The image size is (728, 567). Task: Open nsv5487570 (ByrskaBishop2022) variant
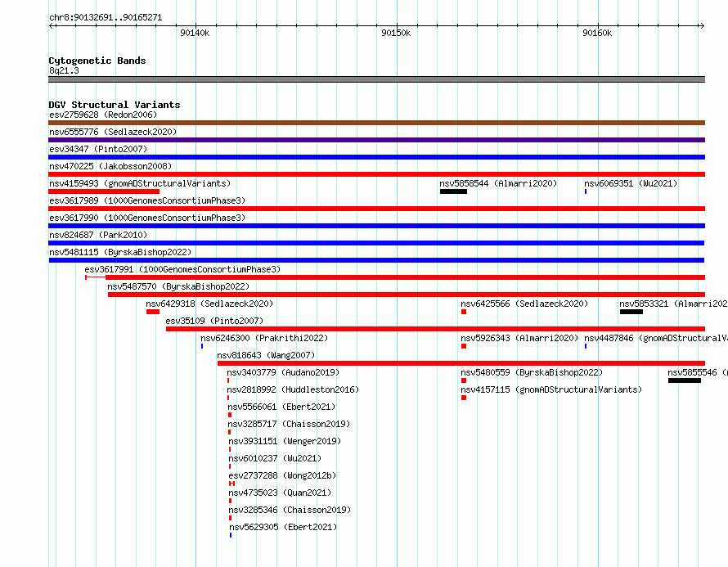click(178, 286)
